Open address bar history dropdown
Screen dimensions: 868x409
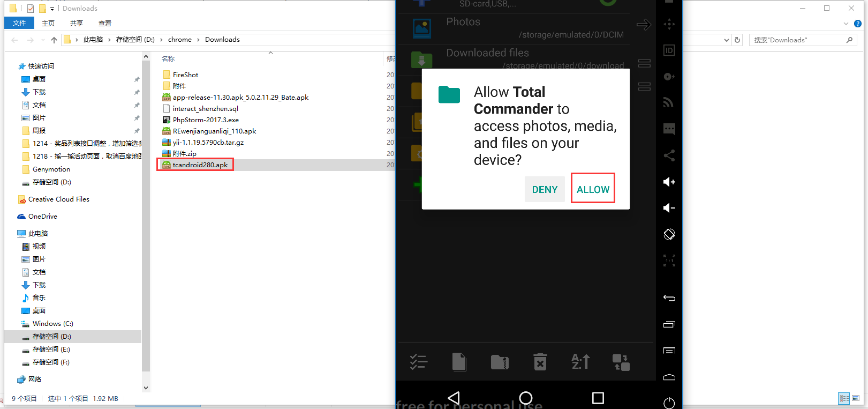[727, 40]
